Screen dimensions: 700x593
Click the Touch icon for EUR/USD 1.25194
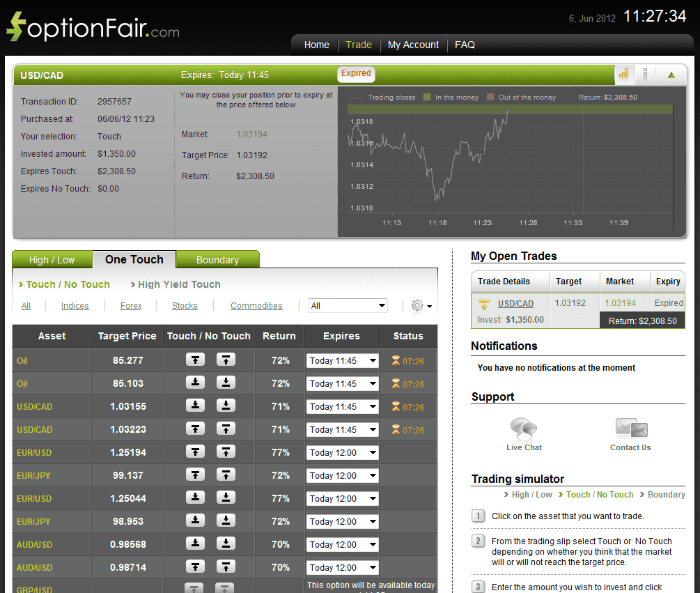click(195, 452)
